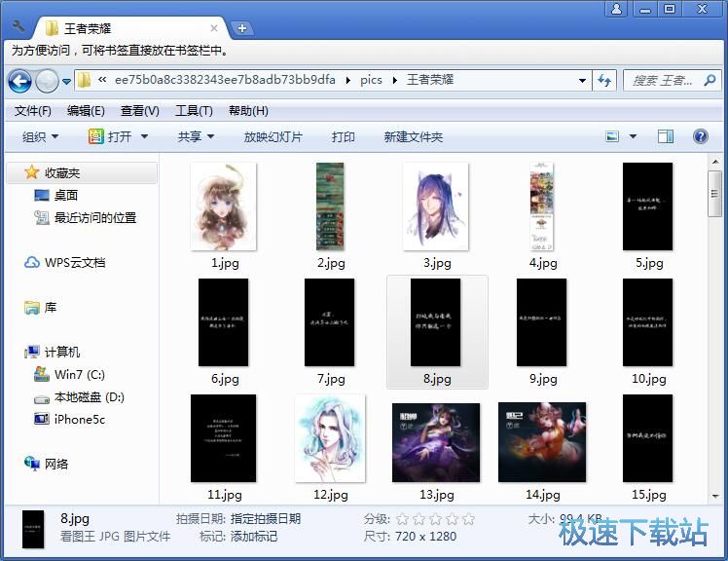Click 添加标记 to add a tag
The image size is (728, 561).
tap(254, 537)
